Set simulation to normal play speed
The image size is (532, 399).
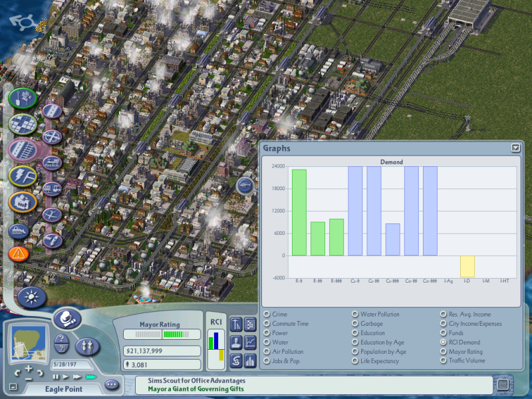[x=65, y=377]
